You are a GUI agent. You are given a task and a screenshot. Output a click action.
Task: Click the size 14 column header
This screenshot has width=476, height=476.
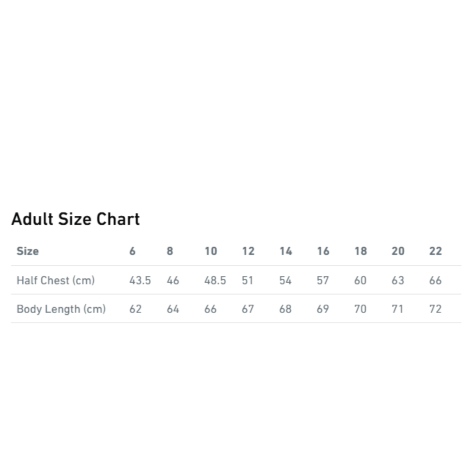point(286,251)
